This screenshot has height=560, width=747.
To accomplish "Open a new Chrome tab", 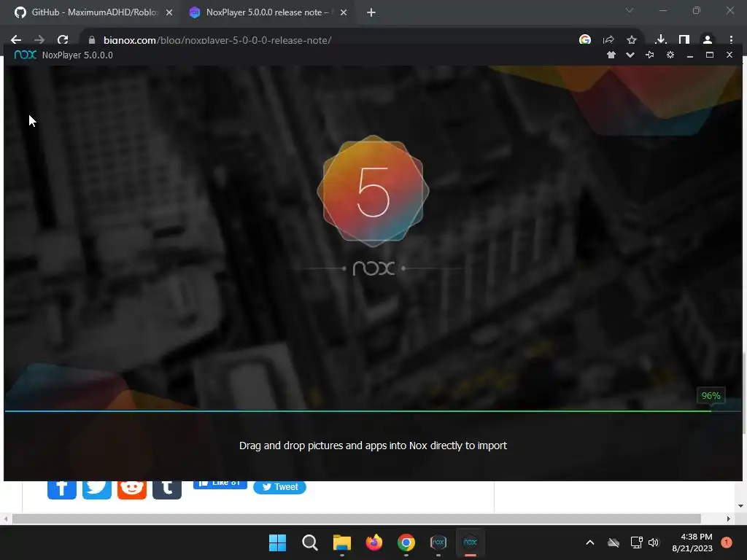I will [x=371, y=13].
